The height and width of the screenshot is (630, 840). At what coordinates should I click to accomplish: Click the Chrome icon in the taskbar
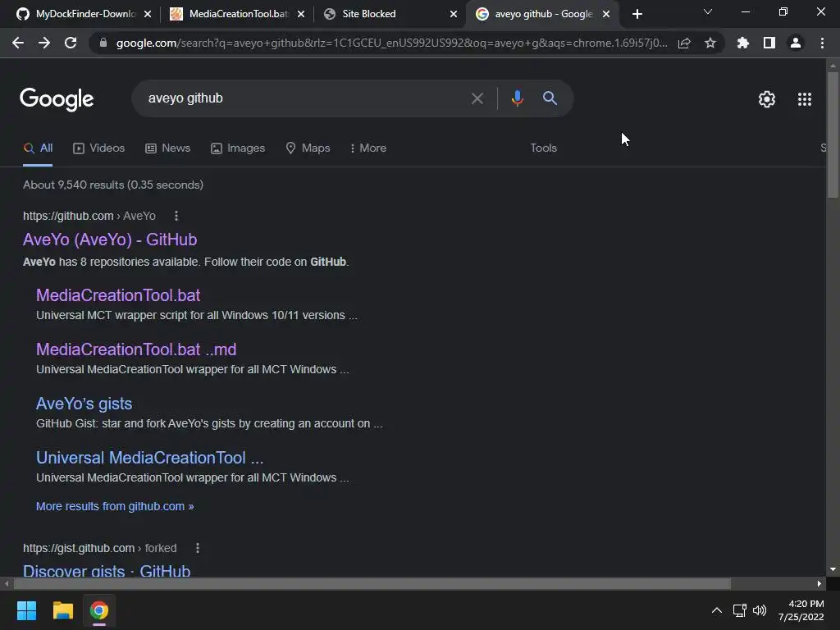(x=99, y=610)
